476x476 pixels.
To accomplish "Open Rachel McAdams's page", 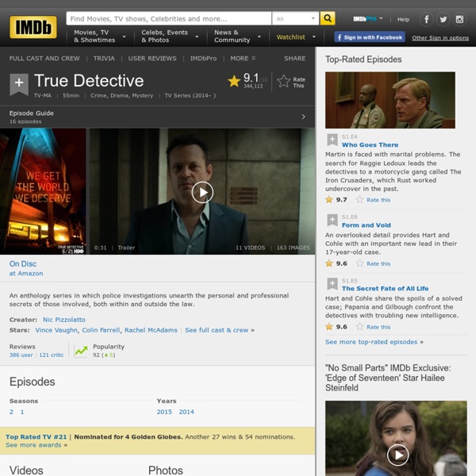I will pyautogui.click(x=151, y=330).
